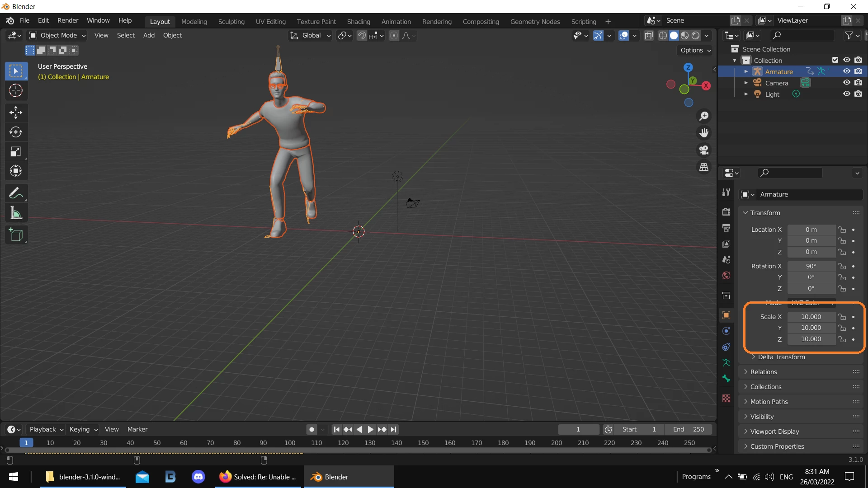
Task: Jump to the last frame of animation
Action: tap(394, 429)
